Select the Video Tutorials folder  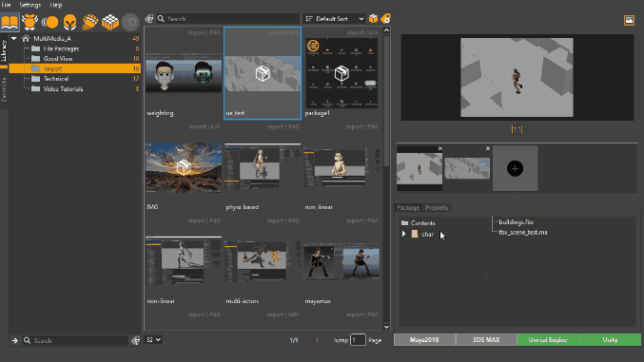click(75, 88)
